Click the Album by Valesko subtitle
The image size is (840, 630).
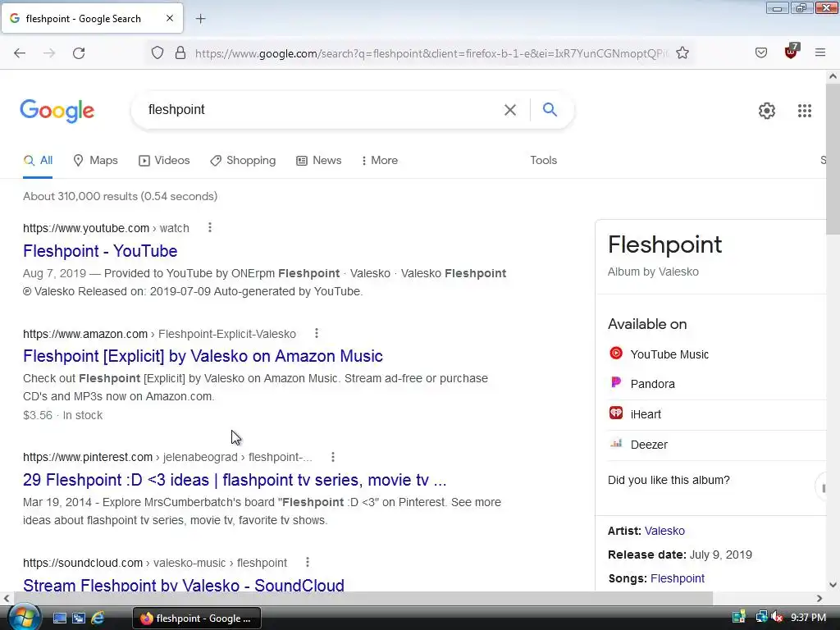tap(653, 272)
